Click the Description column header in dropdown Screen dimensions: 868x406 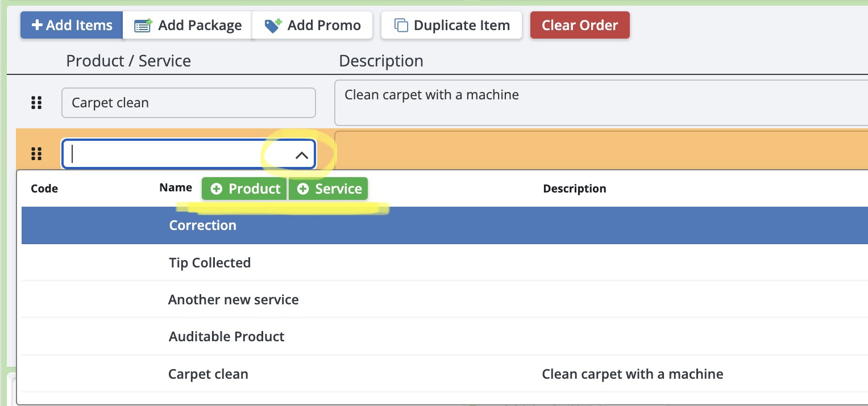(575, 189)
